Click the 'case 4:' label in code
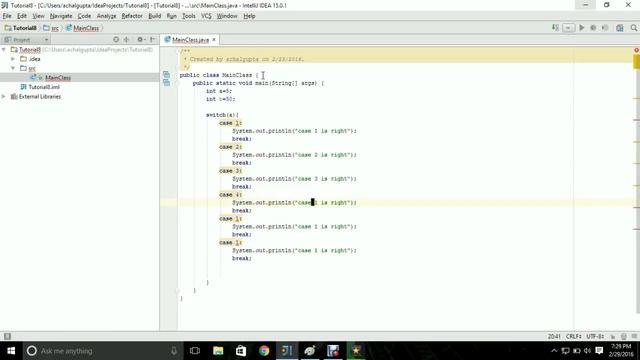 pyautogui.click(x=231, y=195)
